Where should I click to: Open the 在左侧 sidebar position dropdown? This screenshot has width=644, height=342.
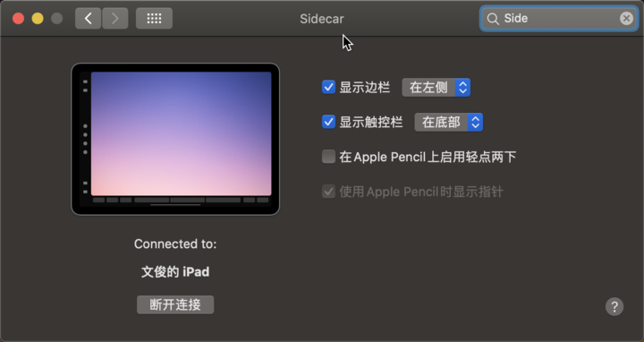[436, 87]
